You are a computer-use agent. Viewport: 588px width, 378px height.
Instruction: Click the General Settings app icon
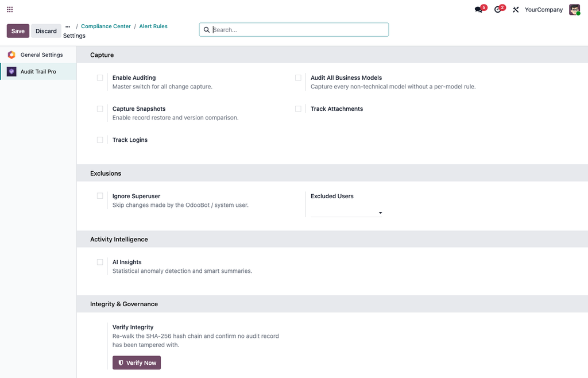coord(11,55)
